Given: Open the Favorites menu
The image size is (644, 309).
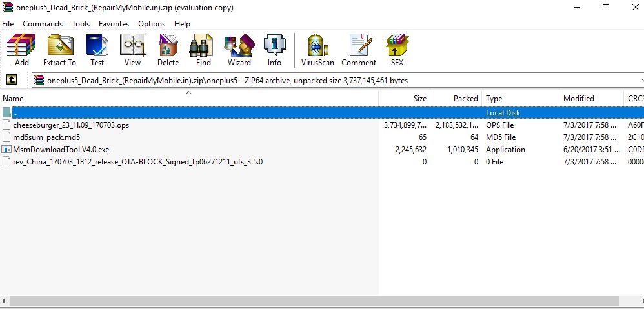Looking at the screenshot, I should click(x=114, y=24).
